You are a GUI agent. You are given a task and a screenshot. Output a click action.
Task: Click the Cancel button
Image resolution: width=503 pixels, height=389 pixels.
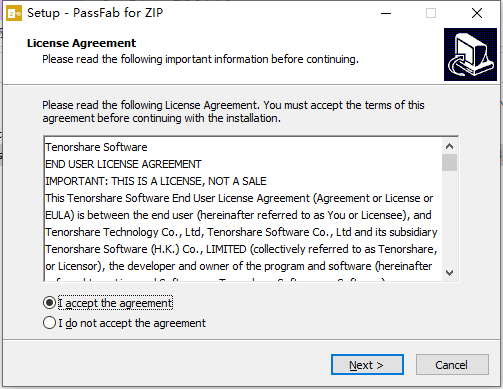click(452, 365)
